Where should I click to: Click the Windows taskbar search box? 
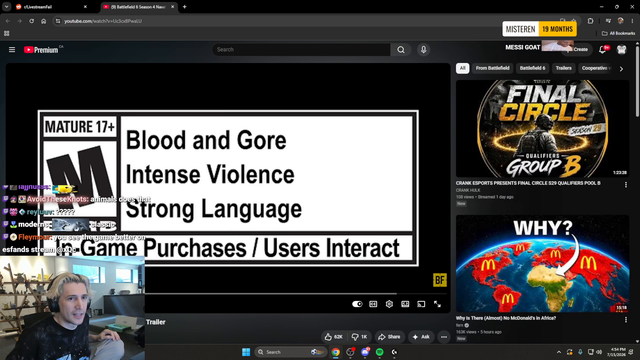(291, 352)
